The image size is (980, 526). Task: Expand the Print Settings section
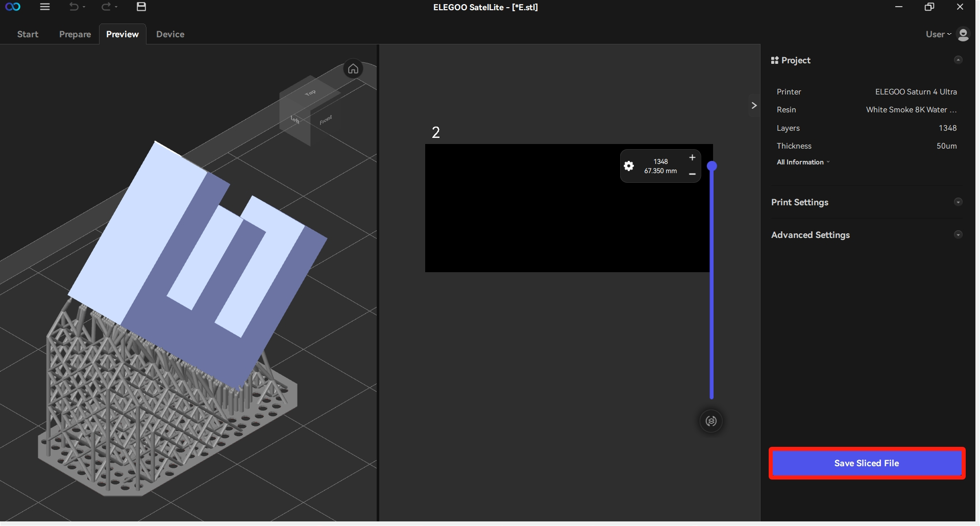coord(958,202)
